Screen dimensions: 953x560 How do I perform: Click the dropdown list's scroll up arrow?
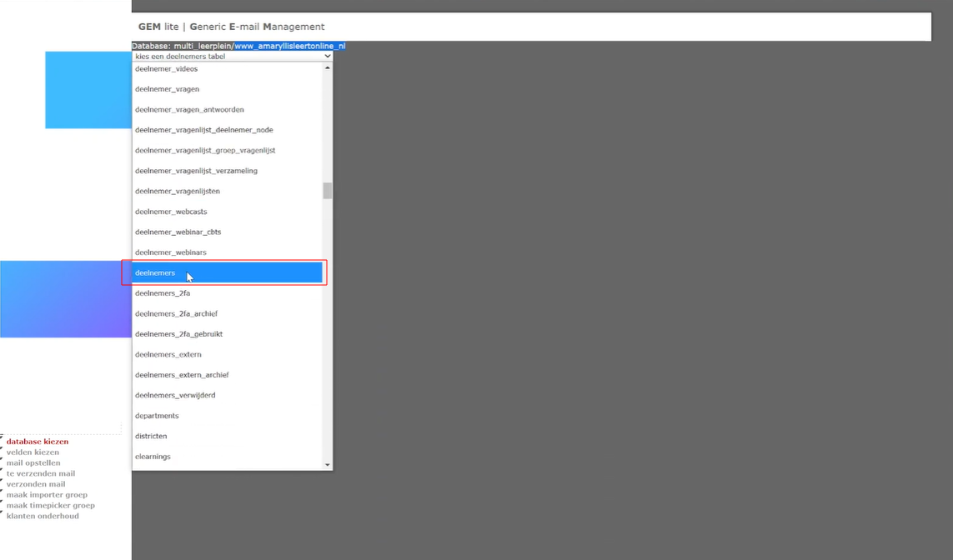327,68
